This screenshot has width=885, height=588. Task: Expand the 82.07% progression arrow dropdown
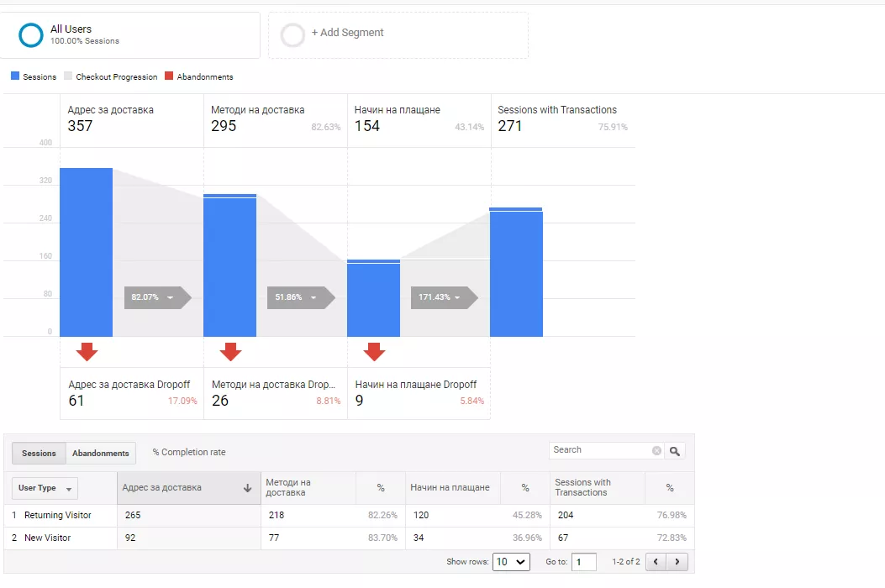click(x=170, y=297)
